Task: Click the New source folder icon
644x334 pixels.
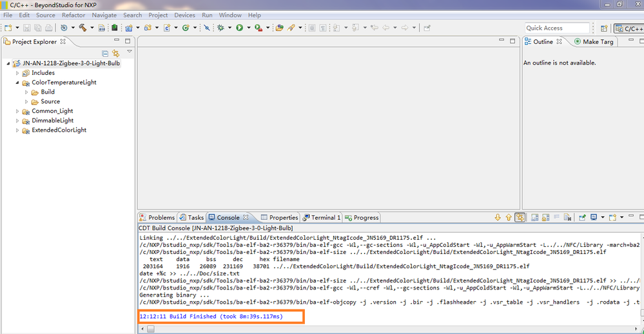Action: 148,28
